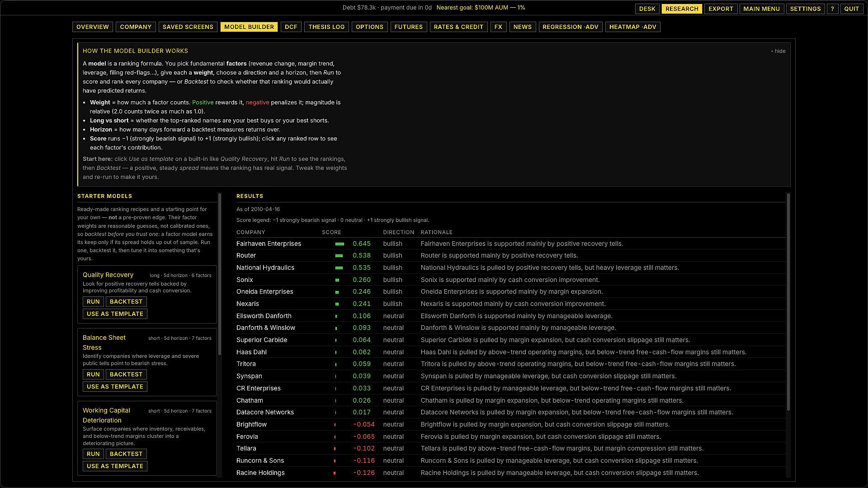Select the Nexaris ranked row
Image resolution: width=868 pixels, height=488 pixels.
click(x=511, y=304)
